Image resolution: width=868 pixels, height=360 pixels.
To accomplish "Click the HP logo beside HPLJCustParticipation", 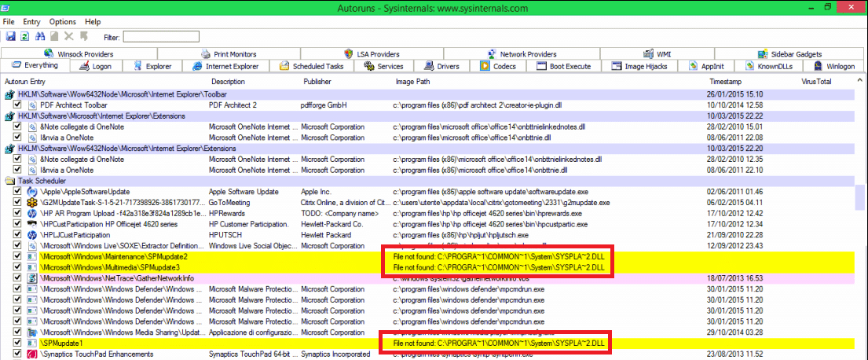I will [31, 235].
